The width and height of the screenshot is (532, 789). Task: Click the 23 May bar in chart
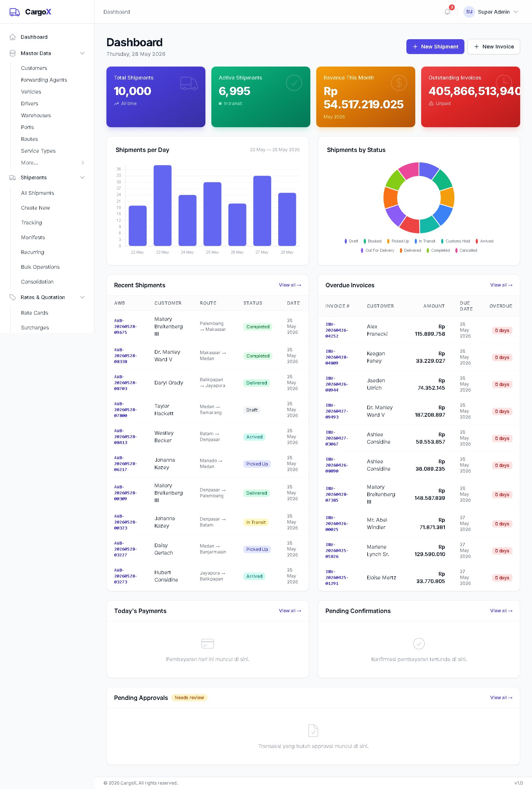coord(163,205)
